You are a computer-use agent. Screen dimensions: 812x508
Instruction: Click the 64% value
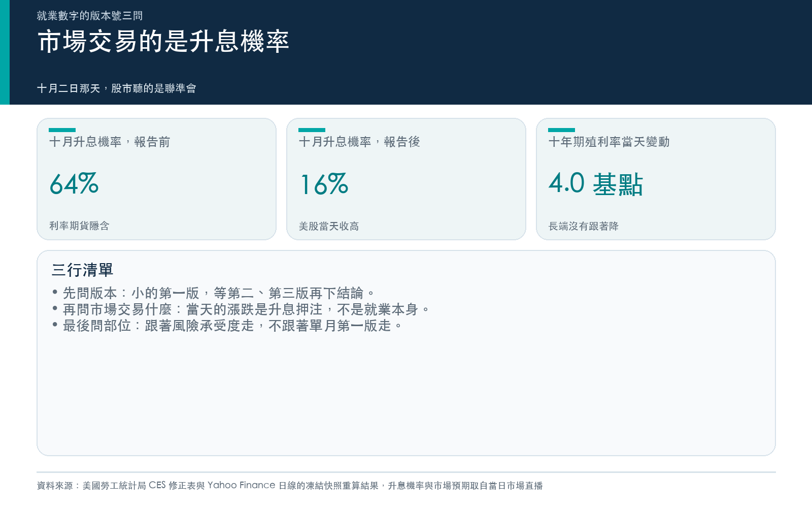tap(74, 184)
